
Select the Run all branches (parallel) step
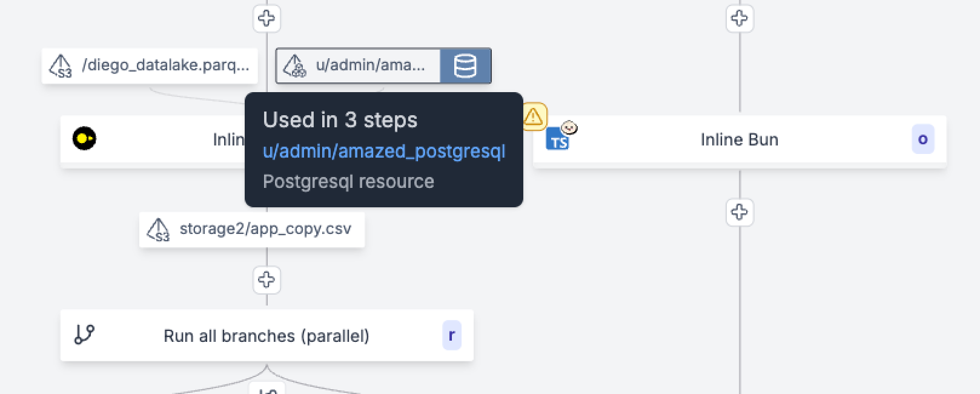(x=267, y=335)
